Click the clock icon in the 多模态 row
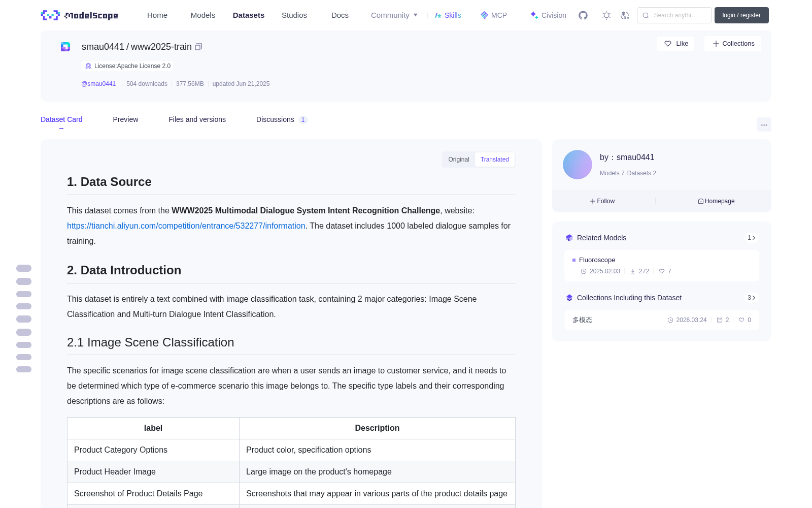This screenshot has height=508, width=812. (x=670, y=320)
